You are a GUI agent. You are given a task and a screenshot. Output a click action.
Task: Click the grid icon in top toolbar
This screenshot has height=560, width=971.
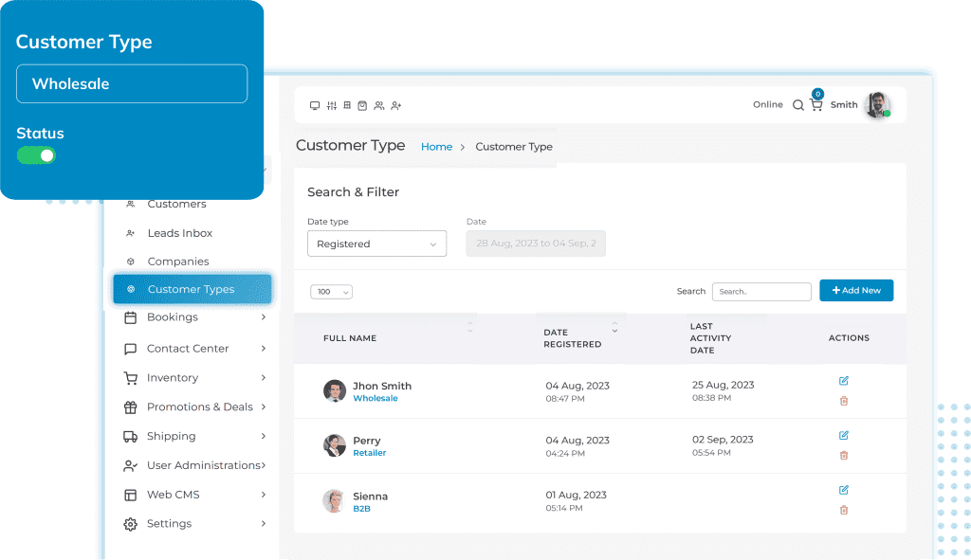(347, 106)
